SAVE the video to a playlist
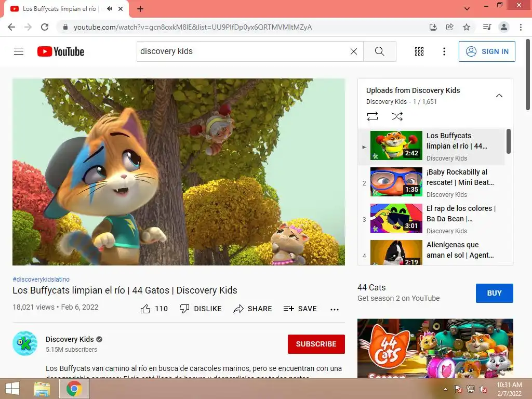This screenshot has height=399, width=532. tap(300, 309)
